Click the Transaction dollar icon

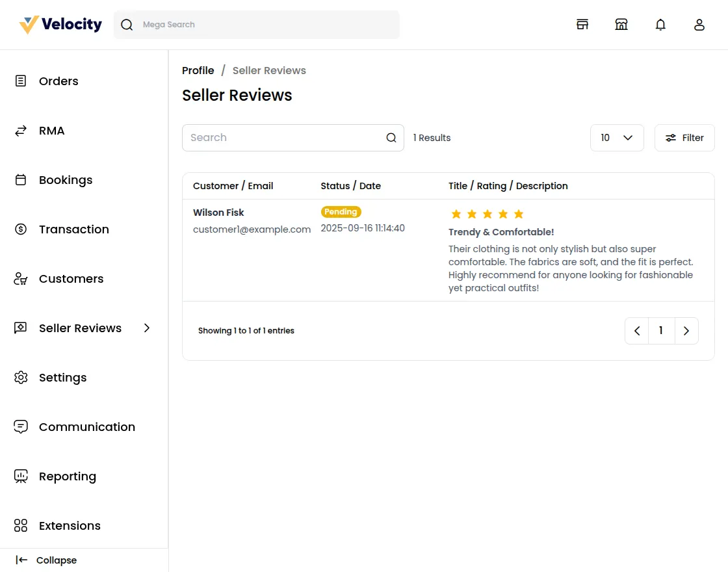[21, 229]
